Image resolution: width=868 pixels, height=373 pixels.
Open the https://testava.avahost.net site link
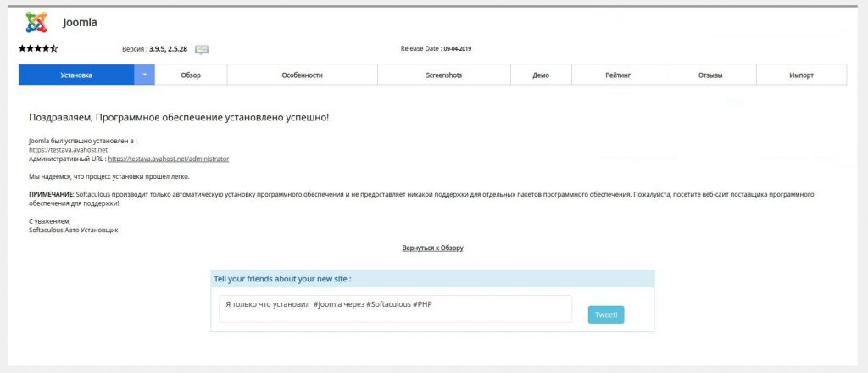(x=68, y=150)
